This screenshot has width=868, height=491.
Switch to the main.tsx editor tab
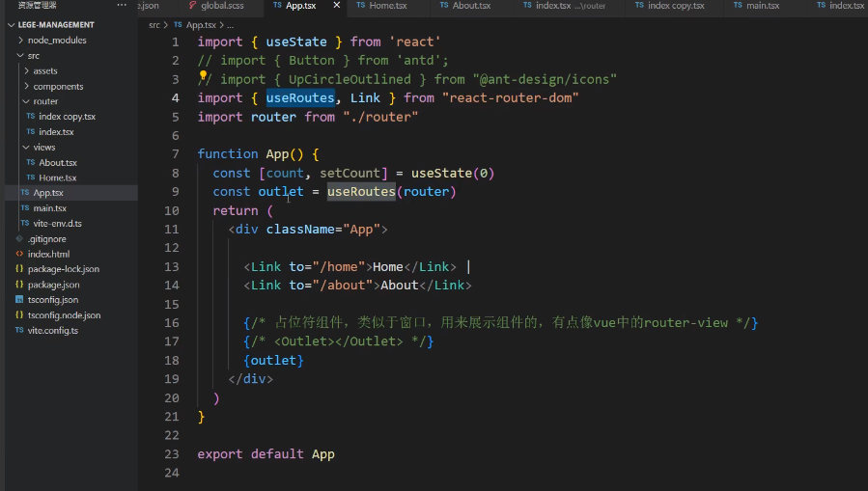763,6
